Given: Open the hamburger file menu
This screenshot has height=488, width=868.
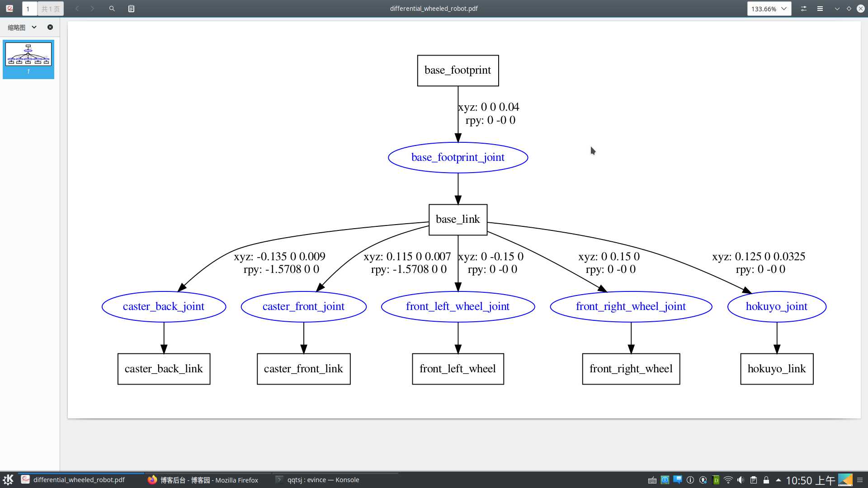Looking at the screenshot, I should tap(820, 9).
